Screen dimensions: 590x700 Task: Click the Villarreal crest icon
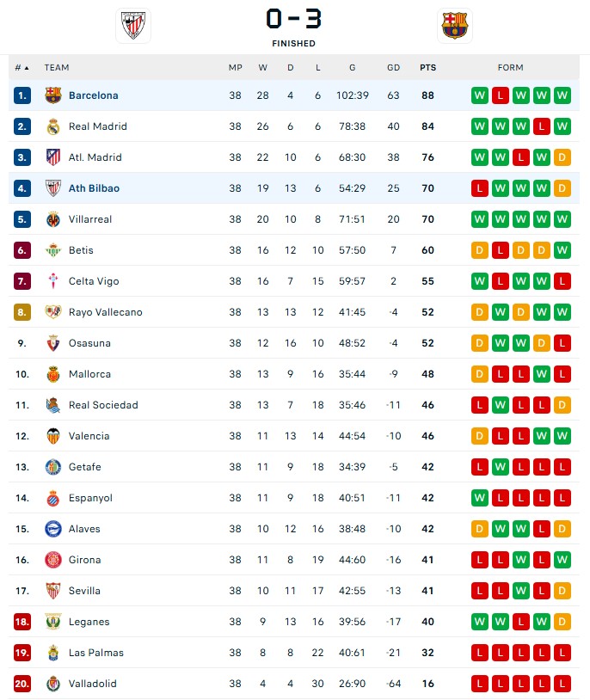coord(53,219)
